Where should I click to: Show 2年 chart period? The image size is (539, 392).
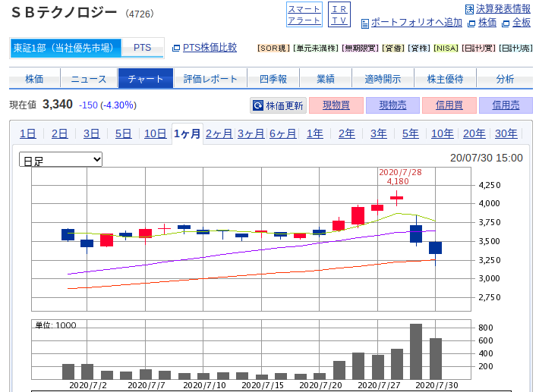pyautogui.click(x=347, y=133)
